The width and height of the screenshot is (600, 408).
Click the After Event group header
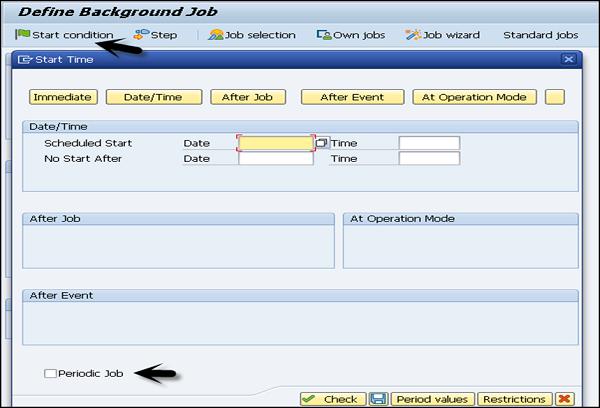click(x=300, y=295)
